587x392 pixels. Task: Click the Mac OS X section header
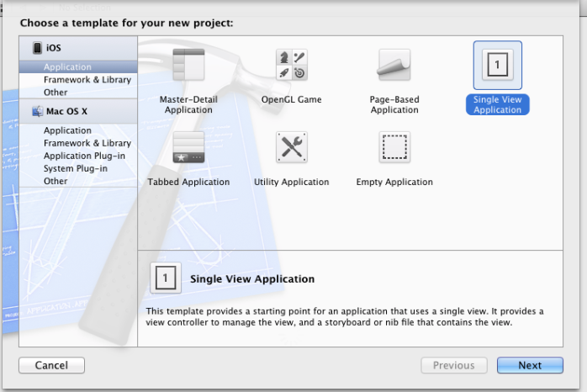(78, 111)
